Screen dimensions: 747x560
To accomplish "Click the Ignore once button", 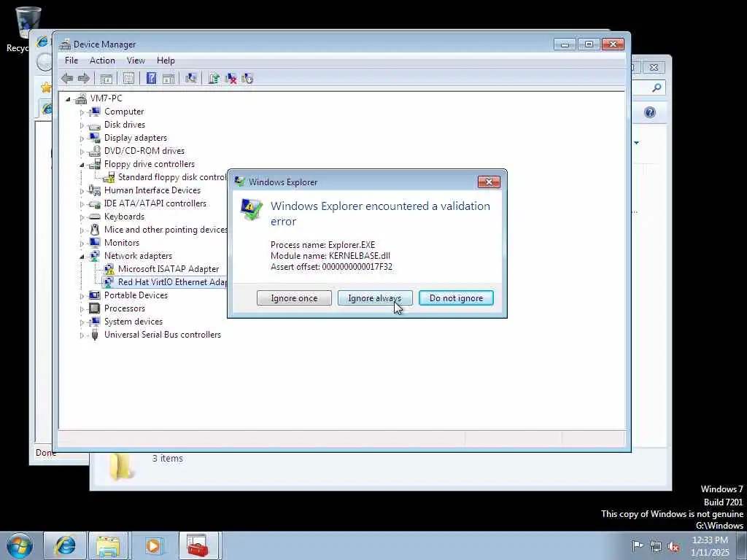I will coord(294,298).
